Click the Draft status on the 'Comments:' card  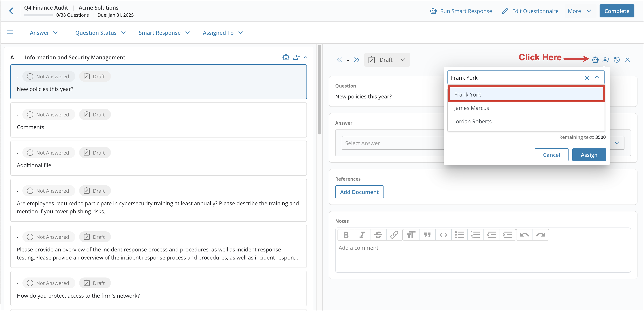tap(95, 115)
